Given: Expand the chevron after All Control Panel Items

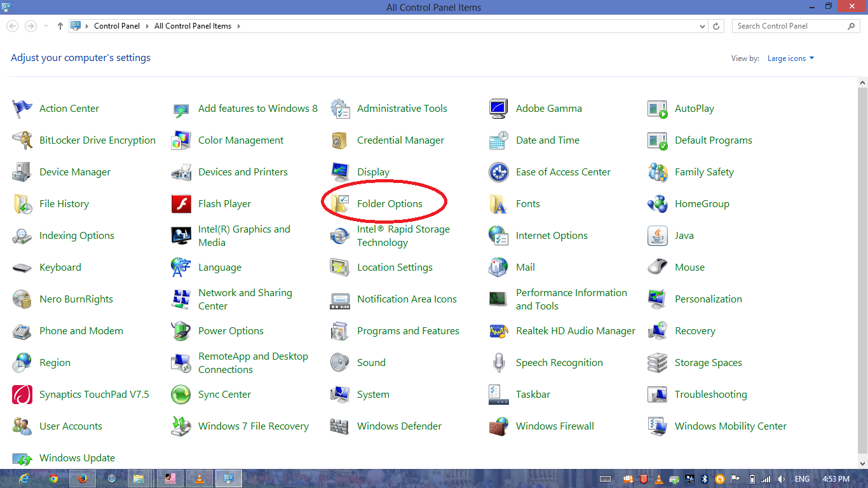Looking at the screenshot, I should (x=239, y=26).
